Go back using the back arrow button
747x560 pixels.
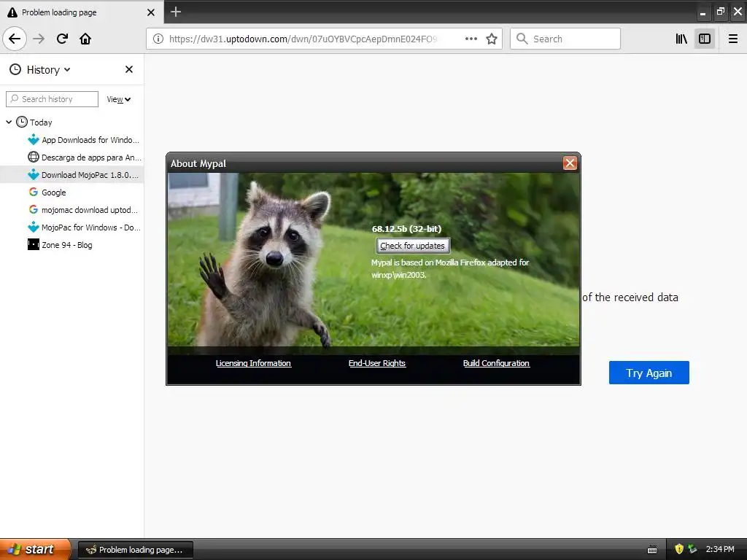[15, 39]
